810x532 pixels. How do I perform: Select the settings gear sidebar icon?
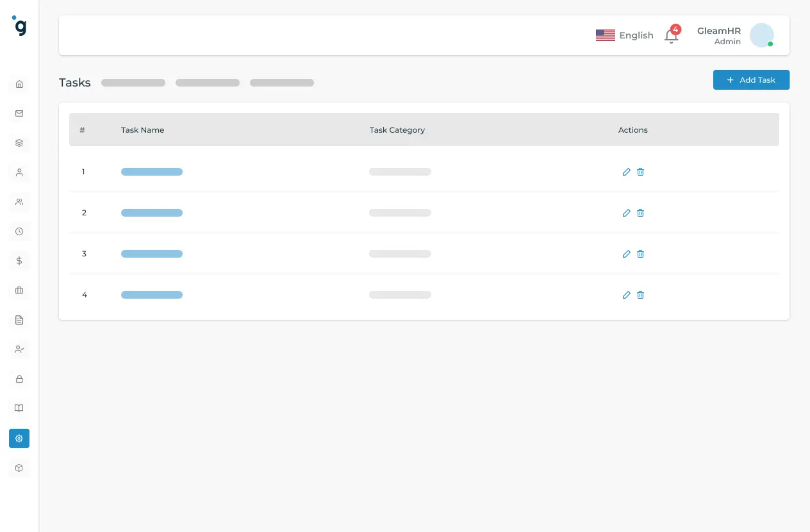tap(19, 438)
